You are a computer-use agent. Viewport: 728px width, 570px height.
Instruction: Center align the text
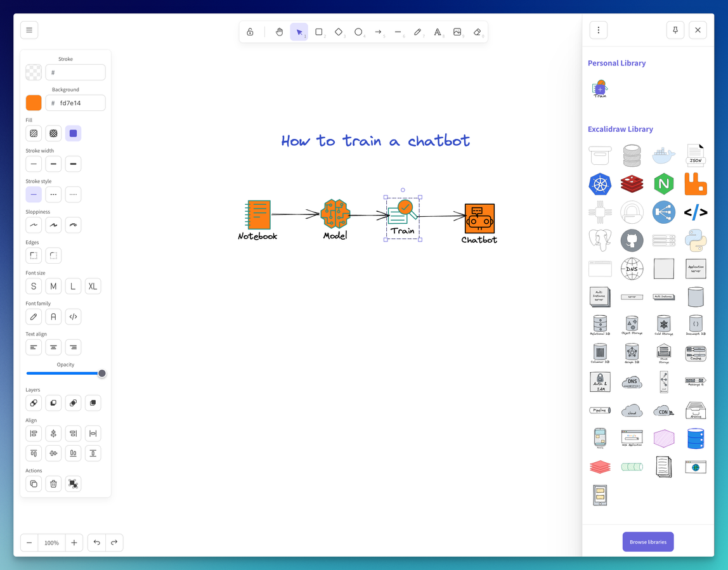point(53,347)
